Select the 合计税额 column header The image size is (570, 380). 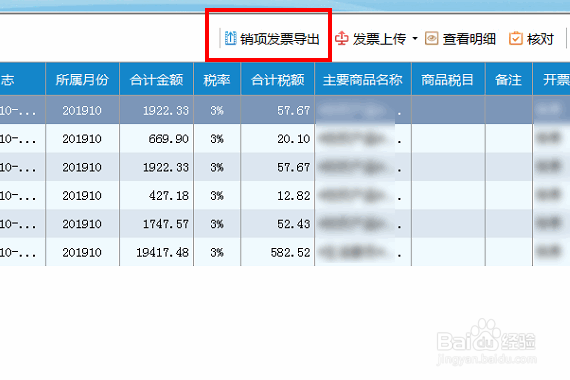(277, 79)
